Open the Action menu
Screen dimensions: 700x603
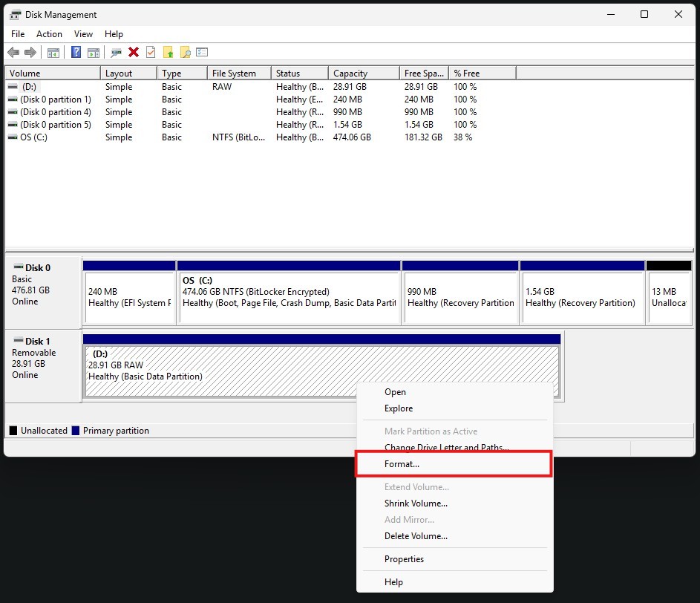[x=49, y=34]
